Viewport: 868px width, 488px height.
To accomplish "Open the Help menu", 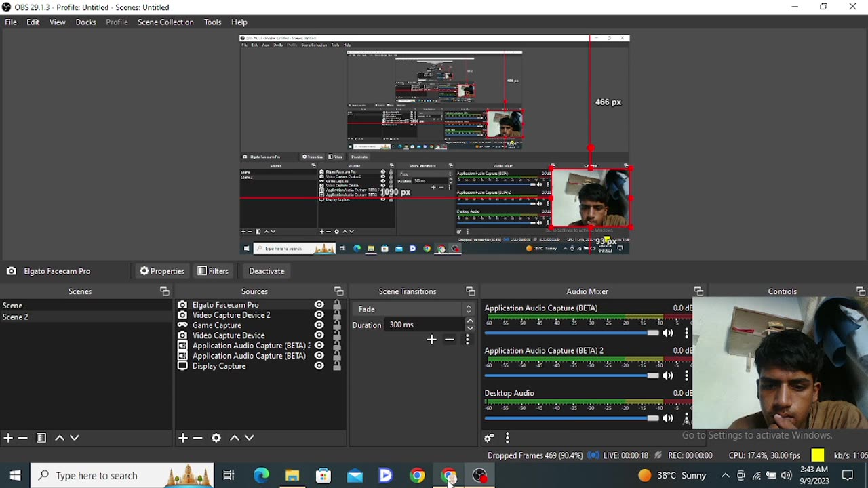I will (x=239, y=22).
